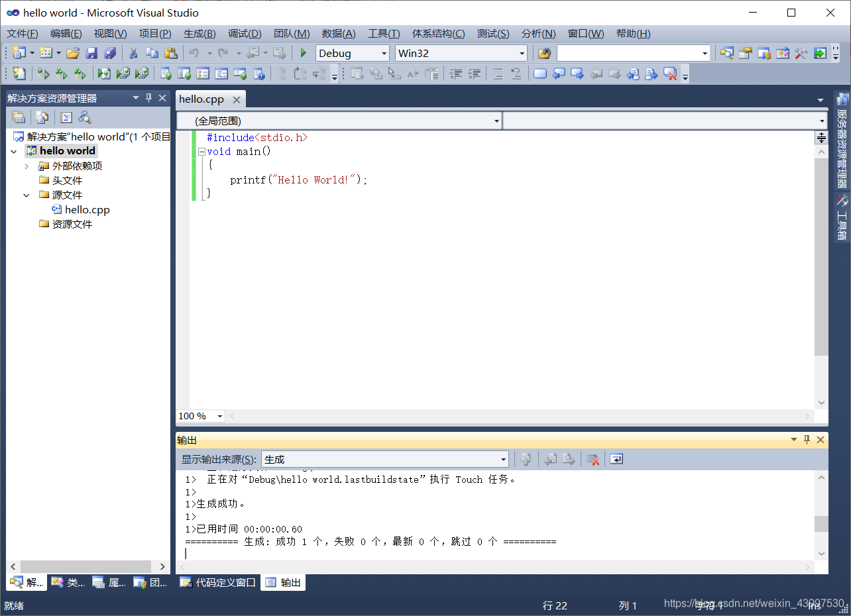Viewport: 851px width, 616px height.
Task: Click the Cut scissors icon
Action: (133, 54)
